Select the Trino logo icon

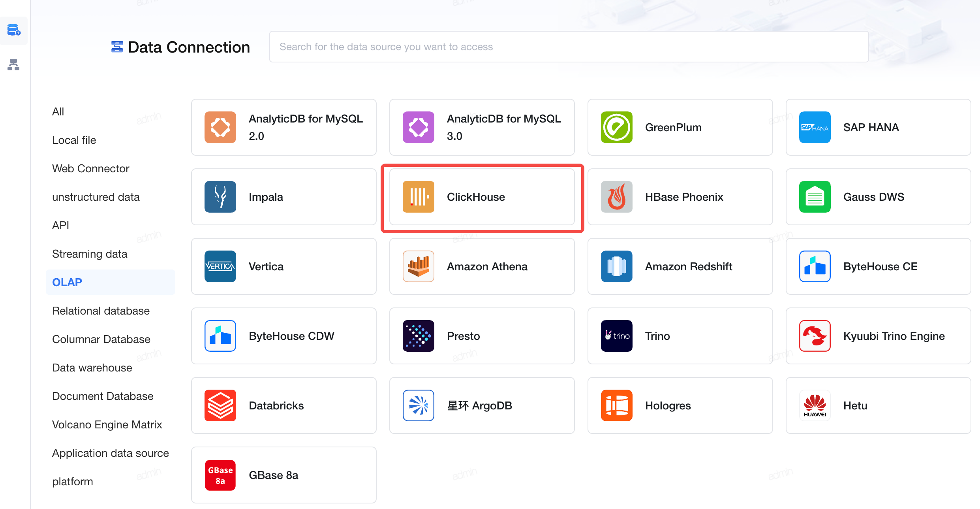[616, 336]
